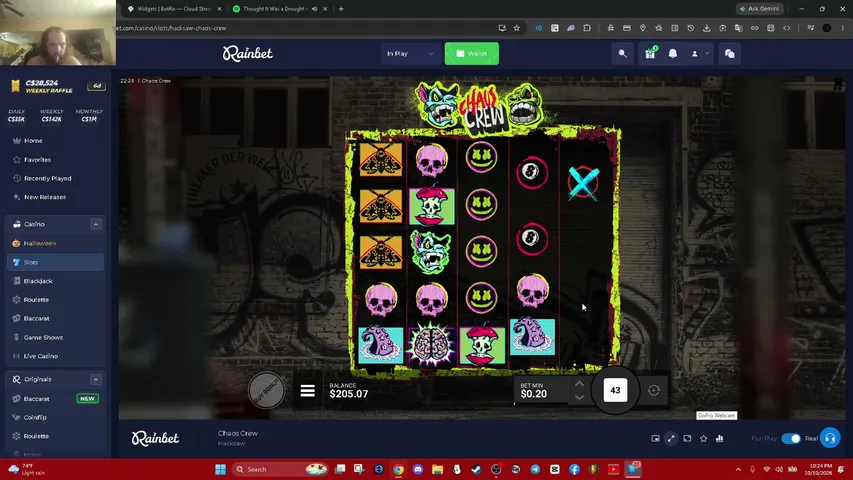Image resolution: width=853 pixels, height=480 pixels.
Task: Mute the Thought It Was a Drought tab audio
Action: pos(314,9)
